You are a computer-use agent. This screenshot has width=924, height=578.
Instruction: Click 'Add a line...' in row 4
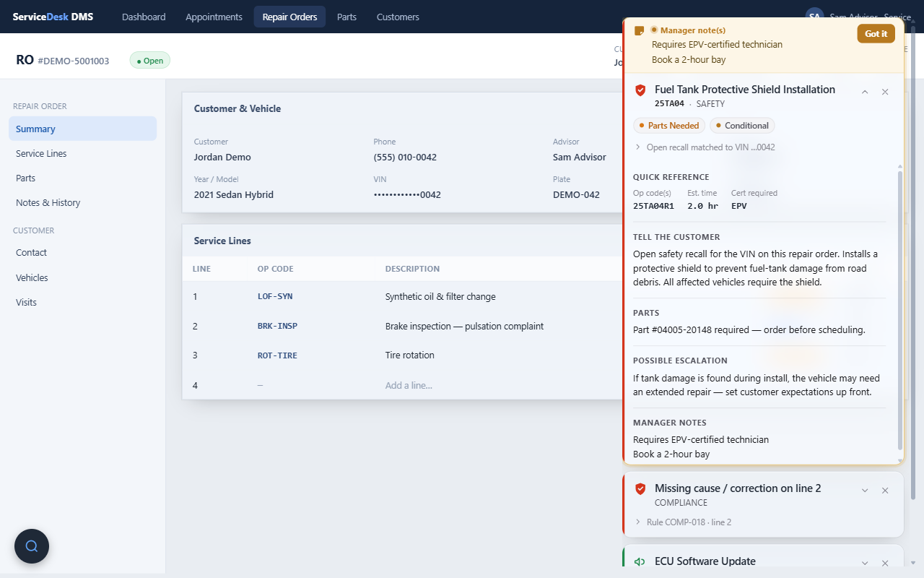click(409, 385)
